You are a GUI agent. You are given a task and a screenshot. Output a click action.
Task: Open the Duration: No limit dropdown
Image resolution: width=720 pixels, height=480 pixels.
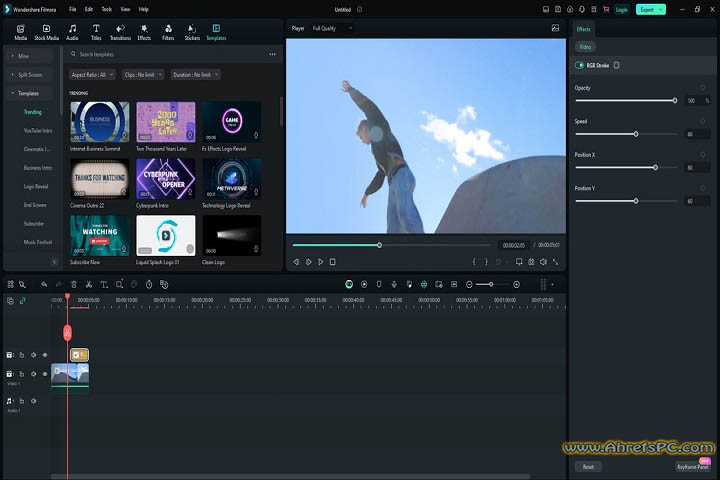[x=196, y=74]
